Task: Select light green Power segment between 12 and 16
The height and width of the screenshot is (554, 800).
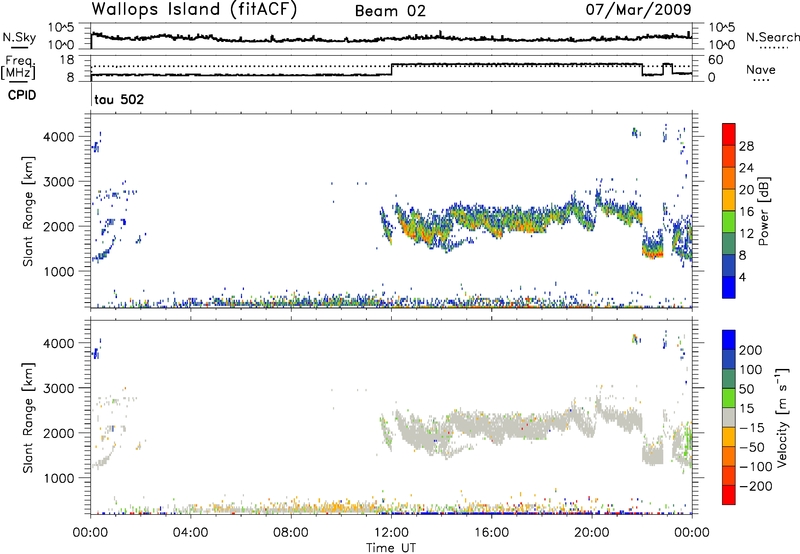Action: tap(729, 222)
